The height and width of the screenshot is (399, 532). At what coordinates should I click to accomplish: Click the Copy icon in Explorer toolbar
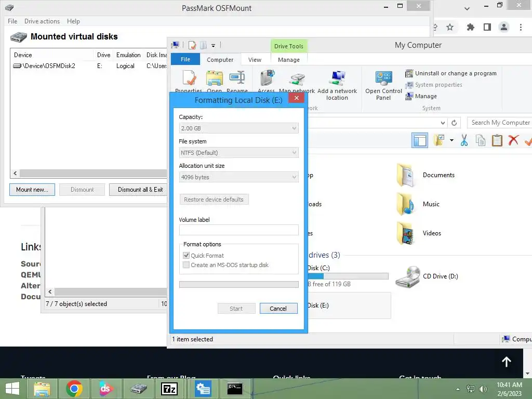tap(481, 140)
